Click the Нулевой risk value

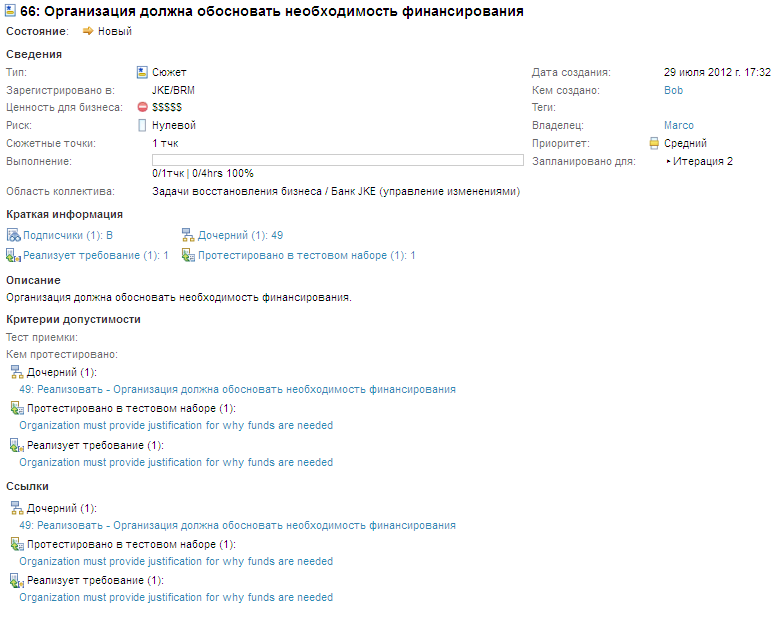point(174,125)
